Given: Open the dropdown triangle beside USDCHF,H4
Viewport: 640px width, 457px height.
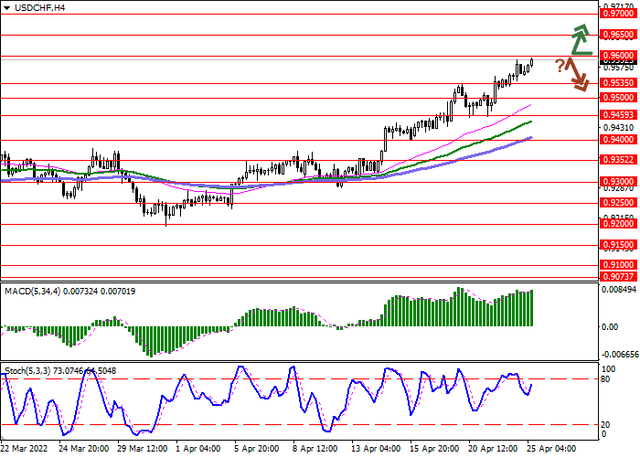Looking at the screenshot, I should 7,8.
